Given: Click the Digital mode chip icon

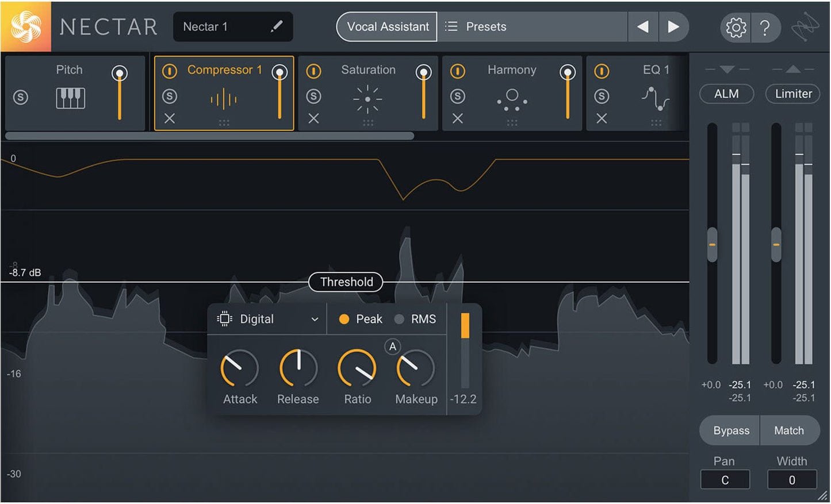Looking at the screenshot, I should pos(224,319).
